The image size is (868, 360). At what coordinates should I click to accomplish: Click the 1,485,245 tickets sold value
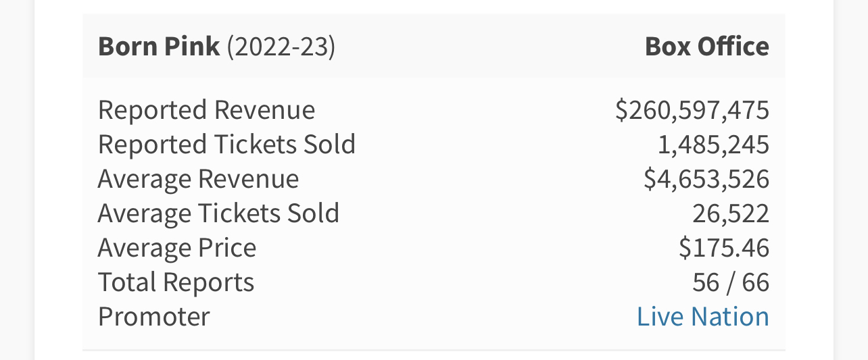click(713, 145)
